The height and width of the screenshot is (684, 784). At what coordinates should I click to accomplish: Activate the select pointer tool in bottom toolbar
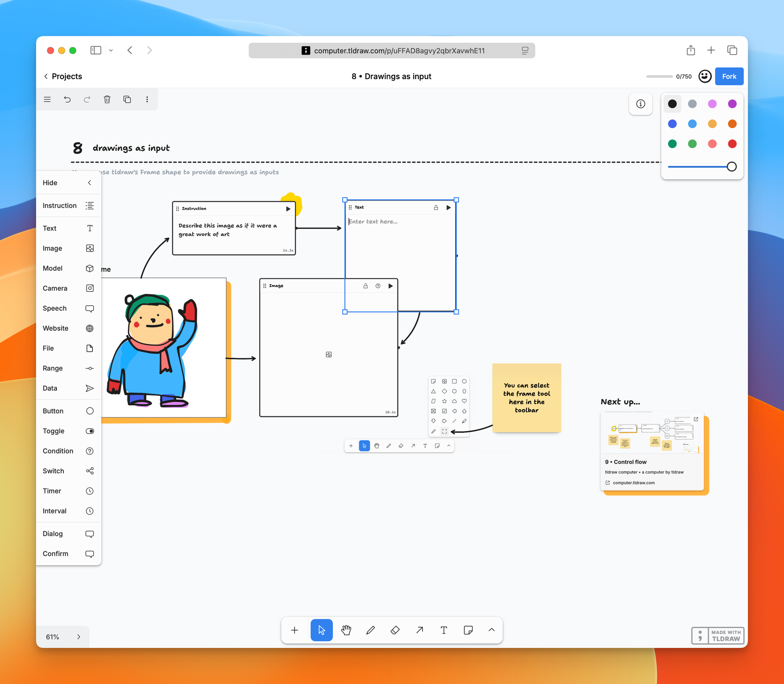click(321, 630)
